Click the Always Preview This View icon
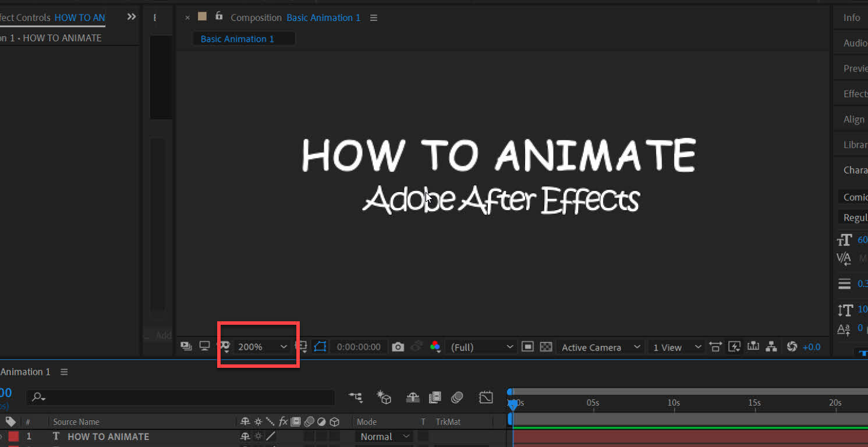Image resolution: width=868 pixels, height=447 pixels. coord(186,346)
